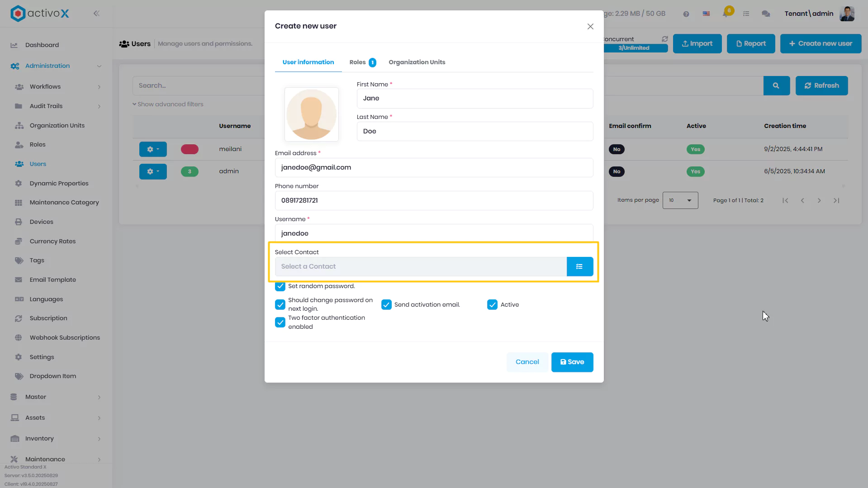Switch to User information tab
868x488 pixels.
308,62
